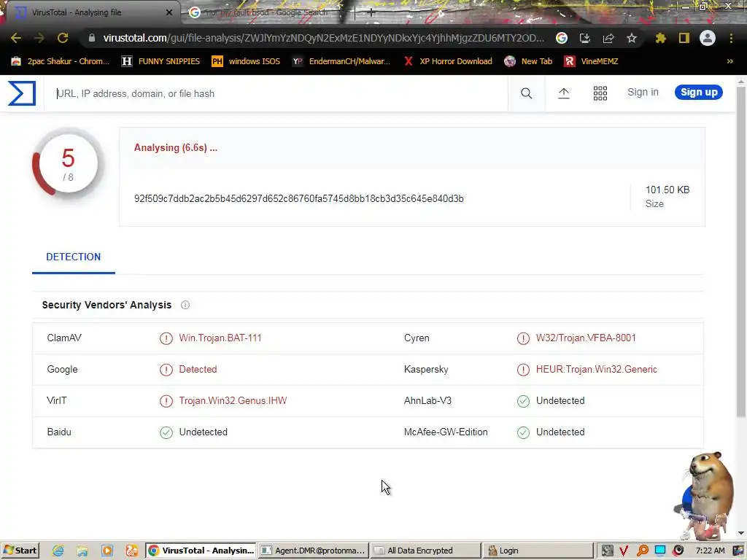The image size is (747, 560).
Task: Open the Extensions puzzle icon
Action: (x=661, y=38)
